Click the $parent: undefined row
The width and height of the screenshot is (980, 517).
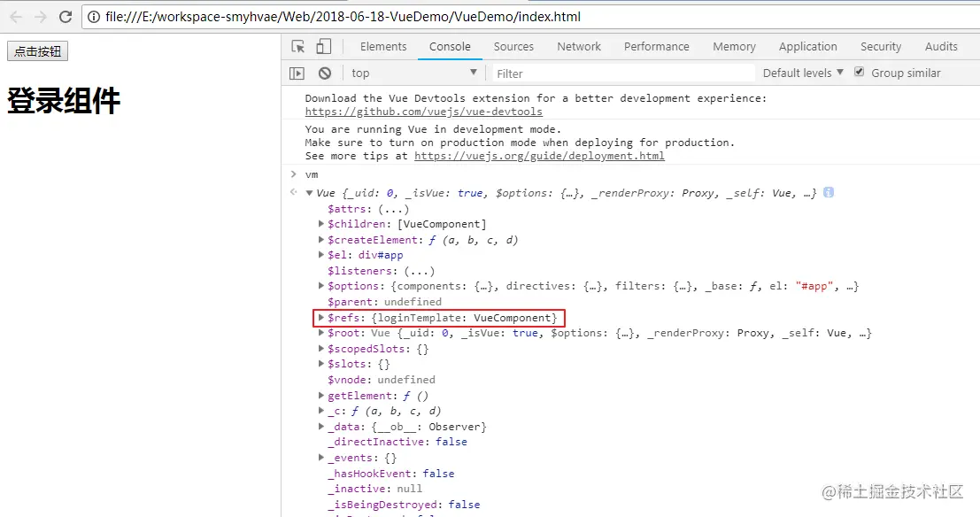[384, 302]
